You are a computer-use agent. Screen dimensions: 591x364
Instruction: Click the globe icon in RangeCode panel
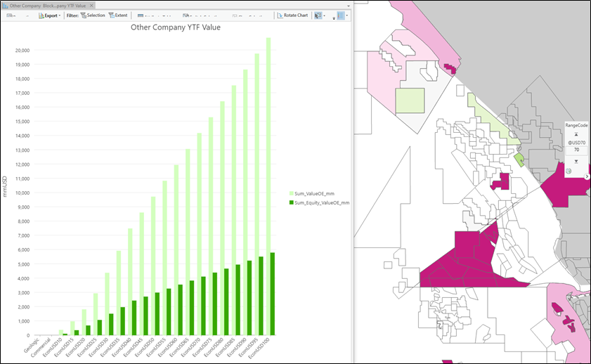pyautogui.click(x=569, y=170)
